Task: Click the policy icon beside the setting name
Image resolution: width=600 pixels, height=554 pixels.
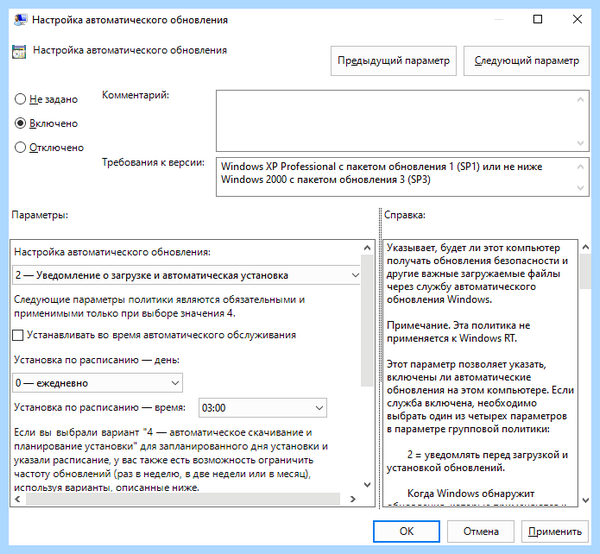Action: (19, 51)
